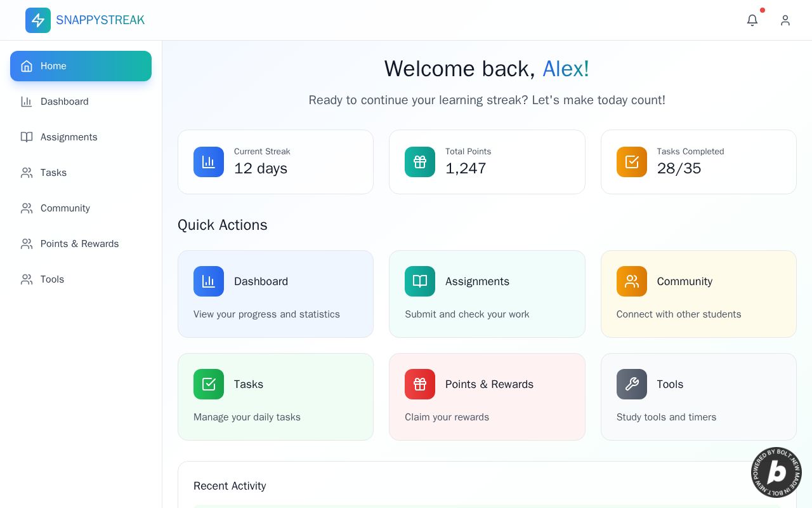Screen dimensions: 812x508
Task: Click the Community quick action people icon
Action: (632, 281)
